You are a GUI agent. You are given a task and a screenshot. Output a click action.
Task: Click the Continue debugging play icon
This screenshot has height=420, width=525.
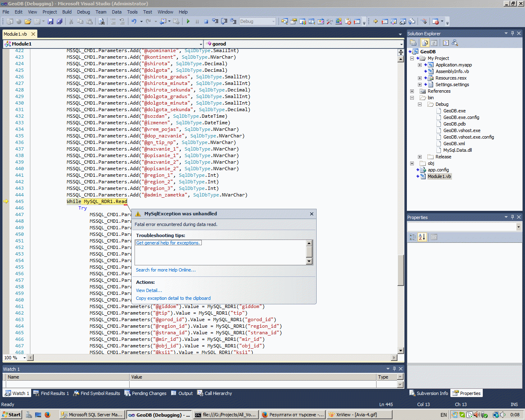[x=188, y=21]
